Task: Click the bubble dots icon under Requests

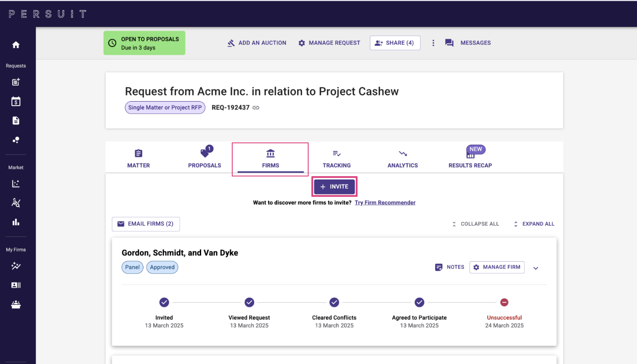Action: 16,140
